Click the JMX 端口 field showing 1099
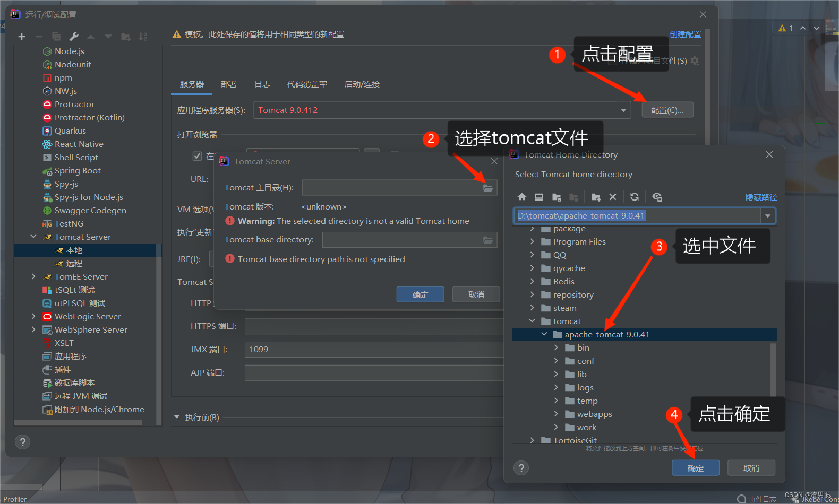The height and width of the screenshot is (504, 839). click(x=374, y=349)
